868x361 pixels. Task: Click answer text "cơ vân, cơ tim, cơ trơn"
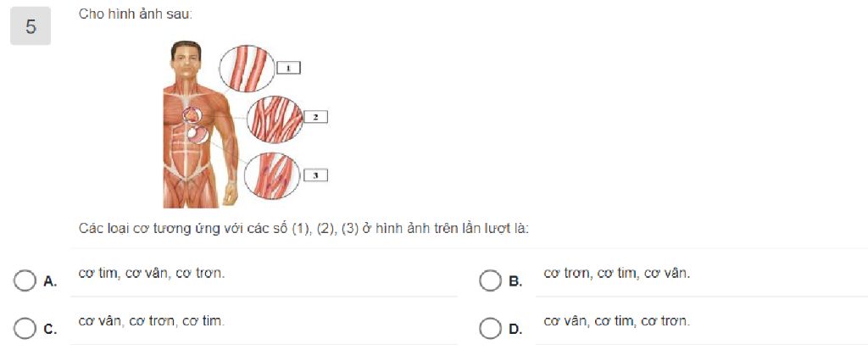pyautogui.click(x=616, y=321)
